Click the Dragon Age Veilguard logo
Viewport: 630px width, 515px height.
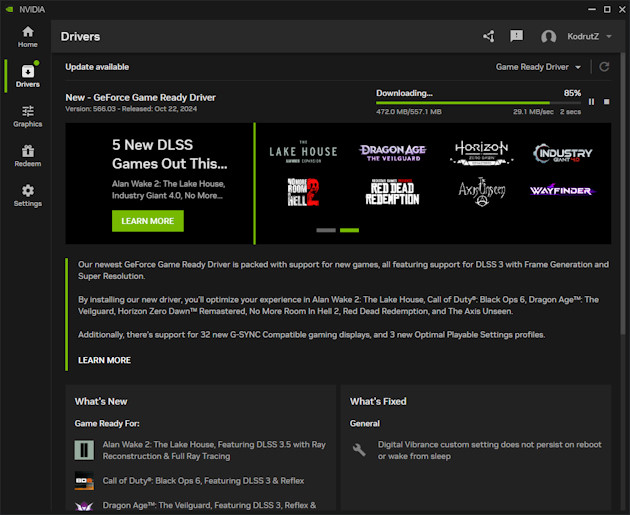tap(393, 153)
